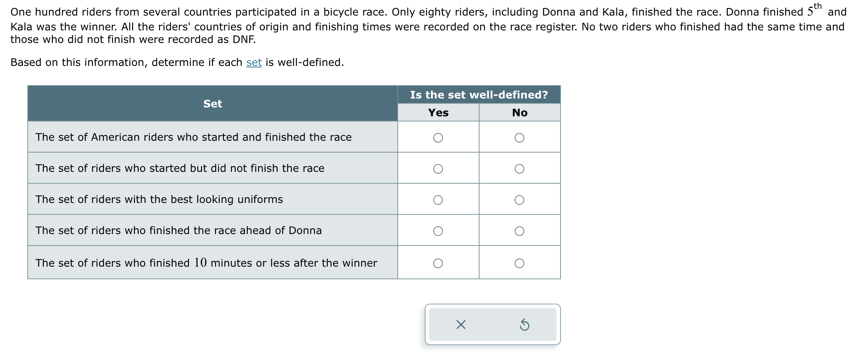The width and height of the screenshot is (868, 357).
Task: Select No for riders ahead of Donna
Action: tap(519, 231)
